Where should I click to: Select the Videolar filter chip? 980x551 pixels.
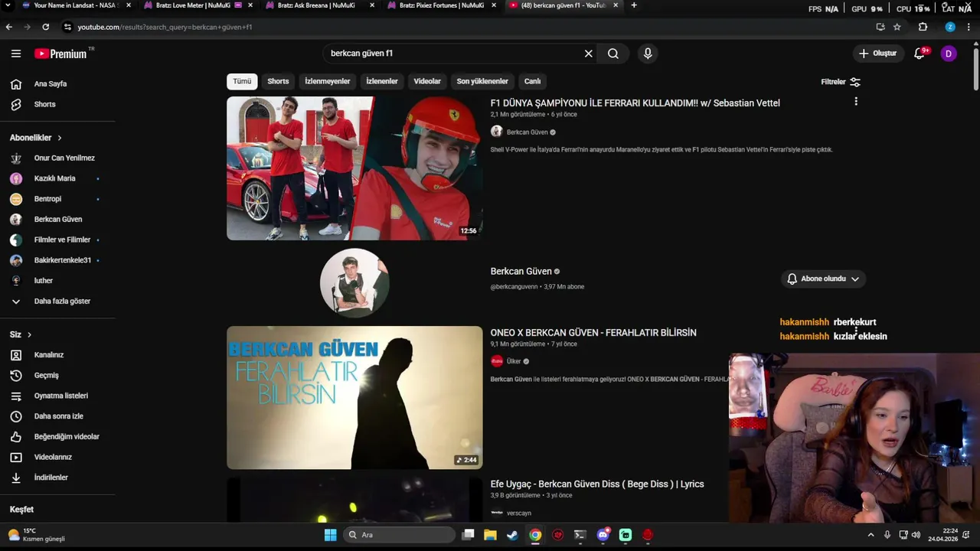coord(427,81)
